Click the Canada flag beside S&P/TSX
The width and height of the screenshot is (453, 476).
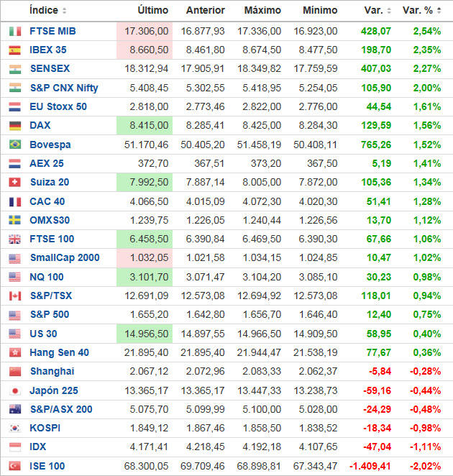[x=14, y=296]
